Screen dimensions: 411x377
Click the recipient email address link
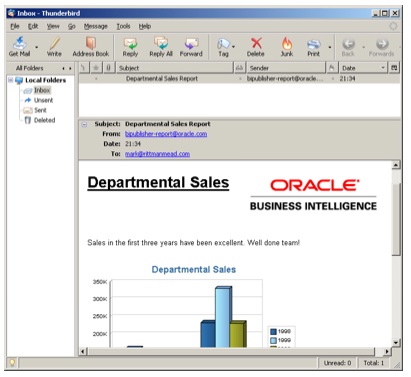(157, 154)
